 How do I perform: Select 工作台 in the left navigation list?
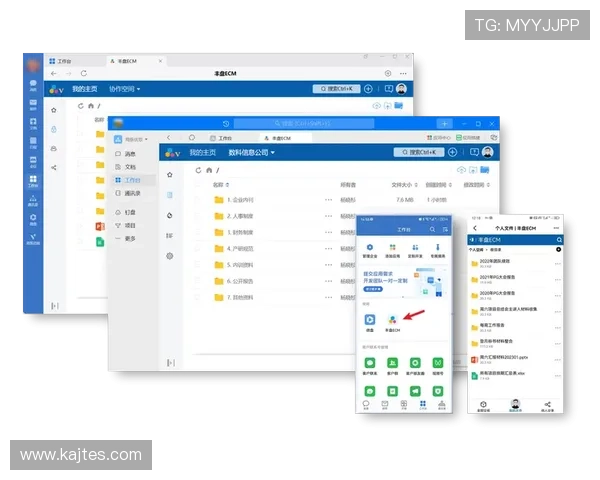coord(132,180)
